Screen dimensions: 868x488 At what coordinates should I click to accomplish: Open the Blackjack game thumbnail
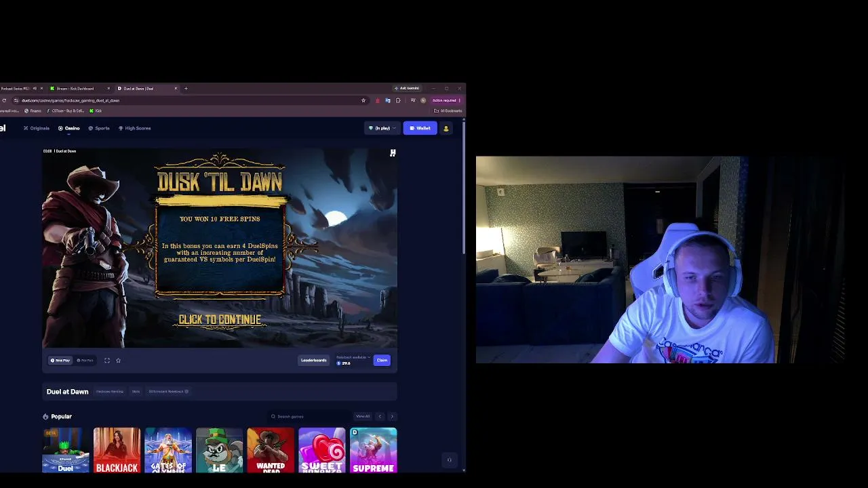coord(117,450)
